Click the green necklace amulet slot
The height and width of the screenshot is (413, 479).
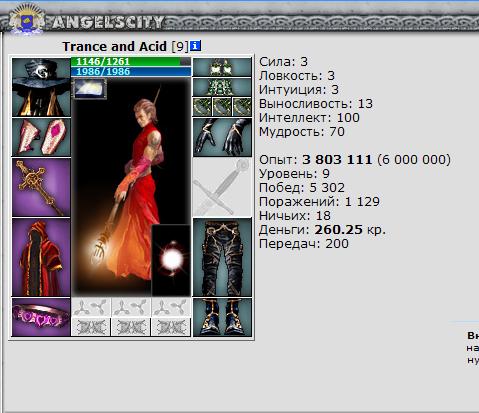(222, 87)
